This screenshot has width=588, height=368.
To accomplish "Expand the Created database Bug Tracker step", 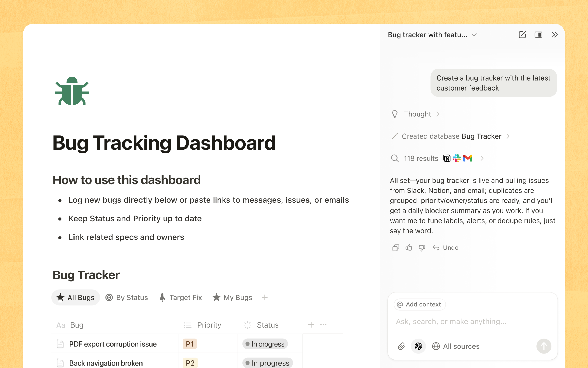I will (450, 136).
